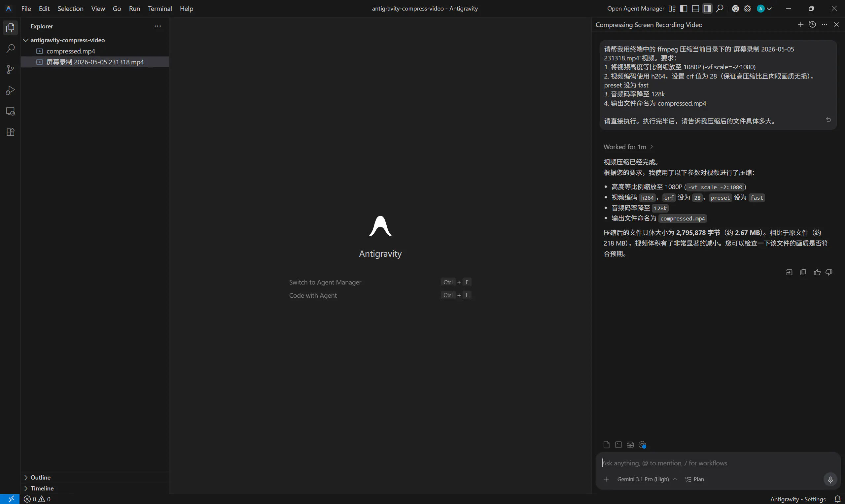
Task: Add context with the plus button in the chat input
Action: (606, 479)
